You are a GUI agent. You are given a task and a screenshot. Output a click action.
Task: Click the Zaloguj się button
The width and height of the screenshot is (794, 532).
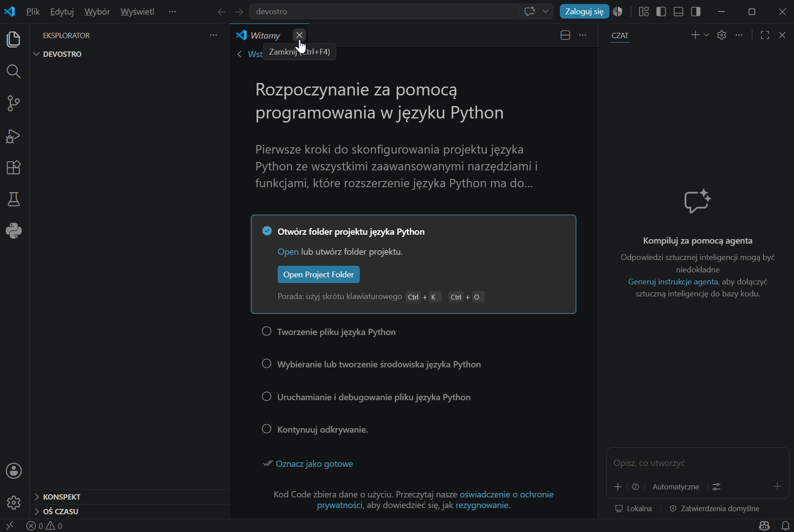[x=584, y=12]
